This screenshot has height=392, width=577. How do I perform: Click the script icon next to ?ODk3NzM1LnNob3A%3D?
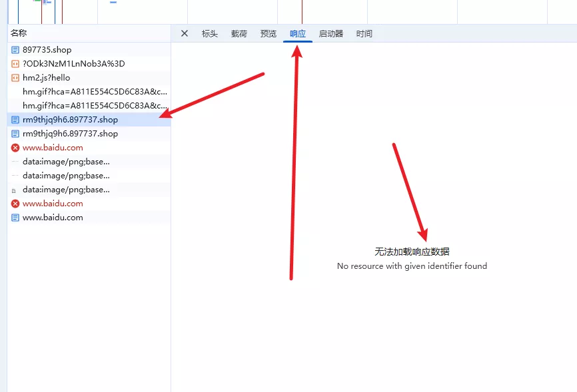15,64
